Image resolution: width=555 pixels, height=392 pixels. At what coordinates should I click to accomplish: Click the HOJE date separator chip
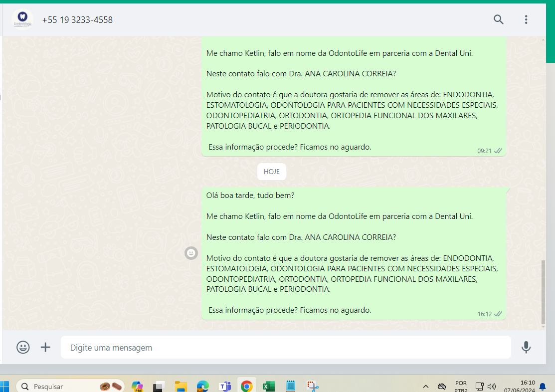pyautogui.click(x=271, y=172)
